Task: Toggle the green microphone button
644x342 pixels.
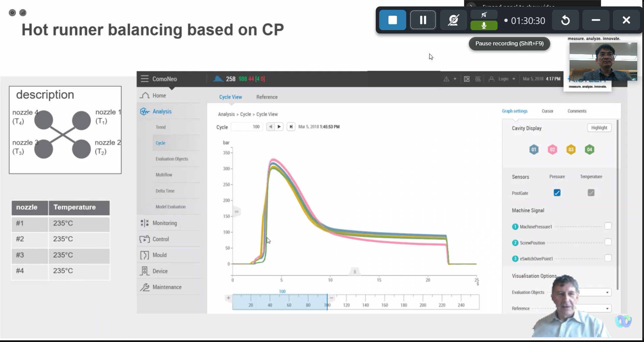Action: (484, 26)
